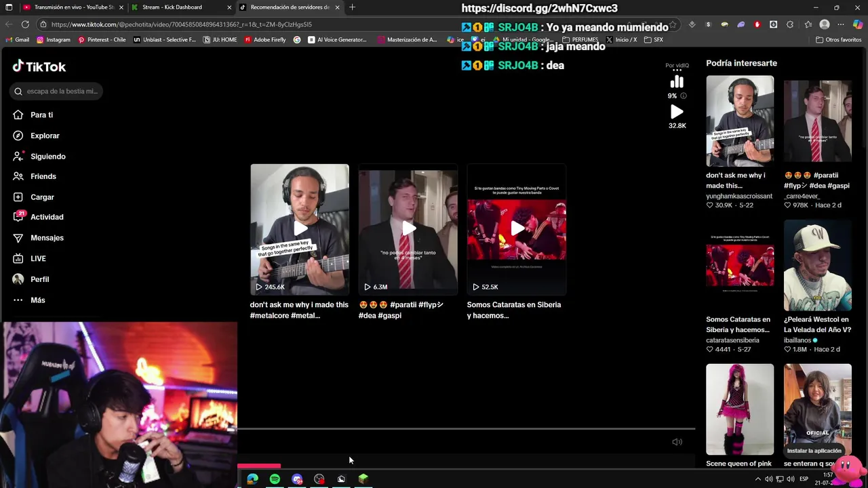Open JU: HOME bookmark
Screen dimensions: 868x488
pyautogui.click(x=220, y=40)
